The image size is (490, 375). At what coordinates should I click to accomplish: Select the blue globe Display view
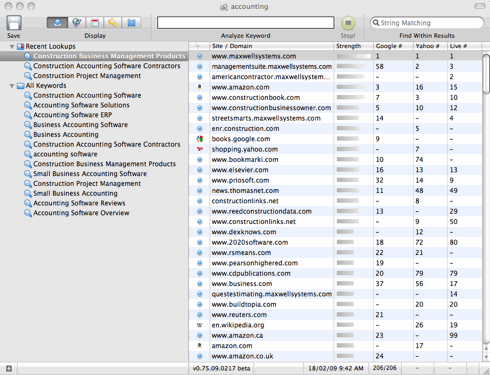pos(57,23)
